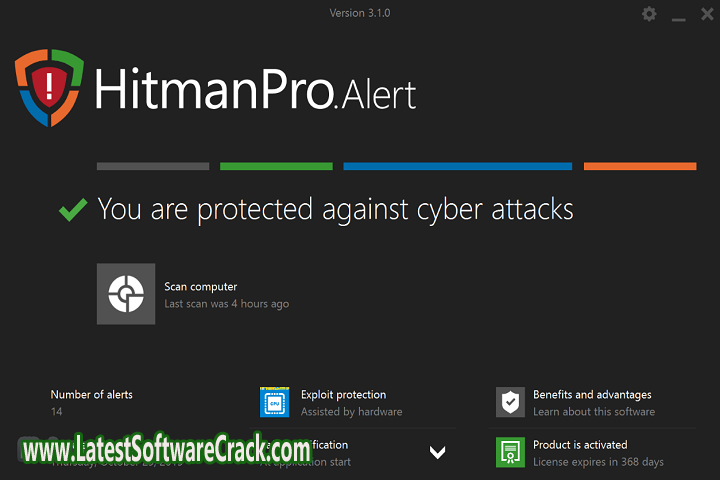The height and width of the screenshot is (480, 720).
Task: Click the Product is activated certificate icon
Action: pos(510,452)
